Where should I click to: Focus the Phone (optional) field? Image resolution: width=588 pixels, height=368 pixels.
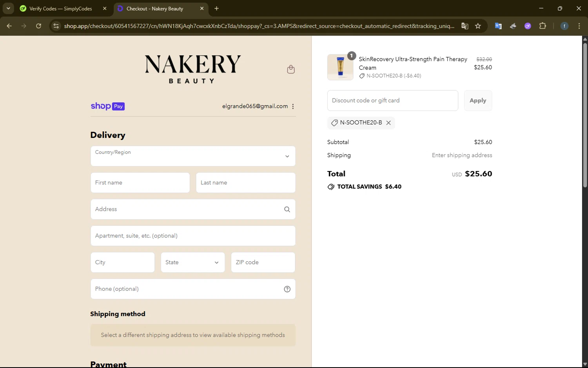[x=193, y=289]
